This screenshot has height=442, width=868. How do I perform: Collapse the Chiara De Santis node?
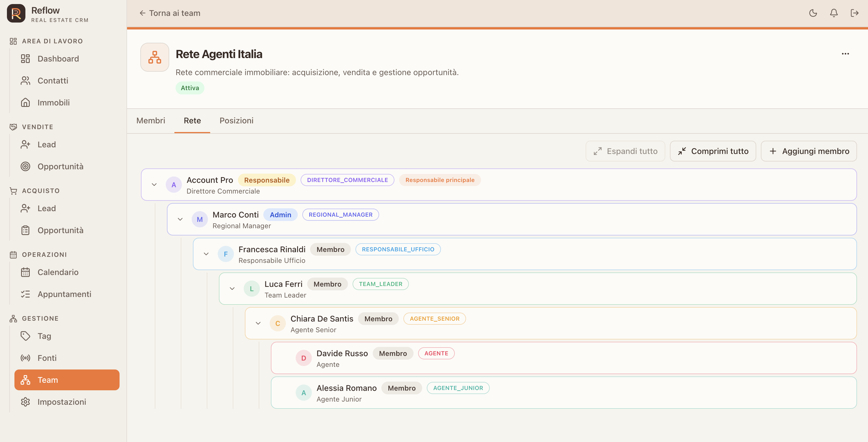click(258, 323)
